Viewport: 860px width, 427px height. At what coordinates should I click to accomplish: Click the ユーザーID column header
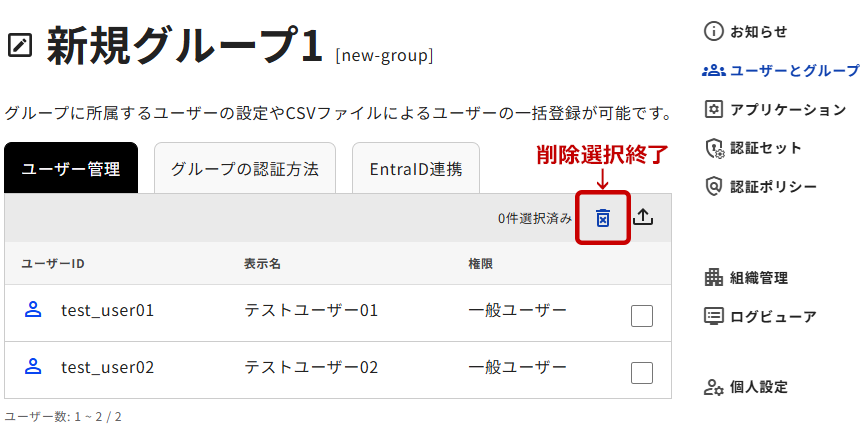[53, 264]
